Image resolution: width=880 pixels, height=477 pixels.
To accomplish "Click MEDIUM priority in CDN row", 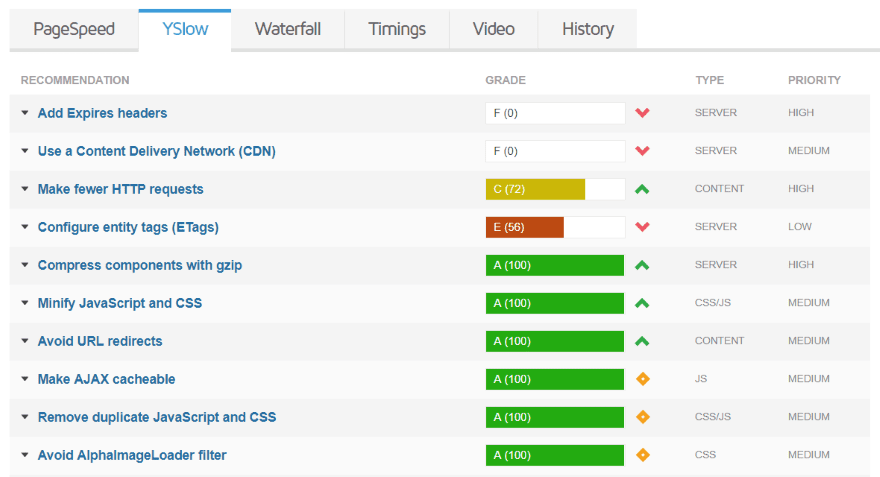I will coord(809,151).
